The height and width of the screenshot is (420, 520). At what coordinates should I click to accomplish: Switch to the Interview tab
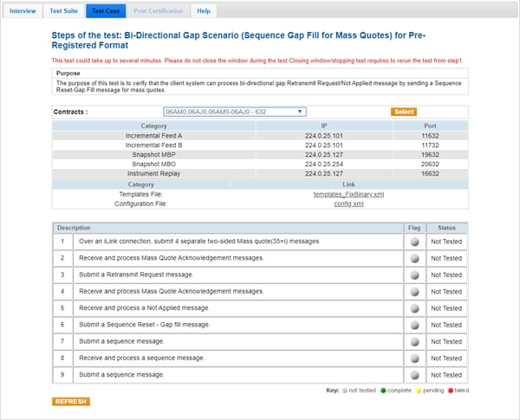(x=23, y=11)
